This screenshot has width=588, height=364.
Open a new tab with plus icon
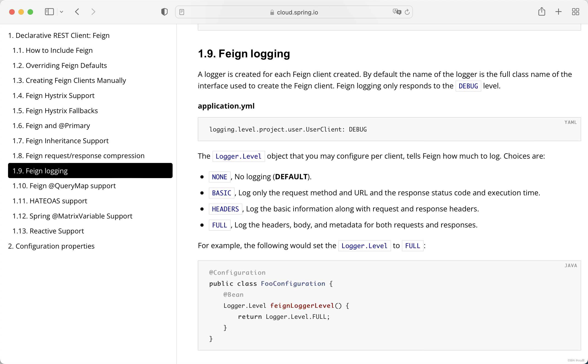(558, 12)
